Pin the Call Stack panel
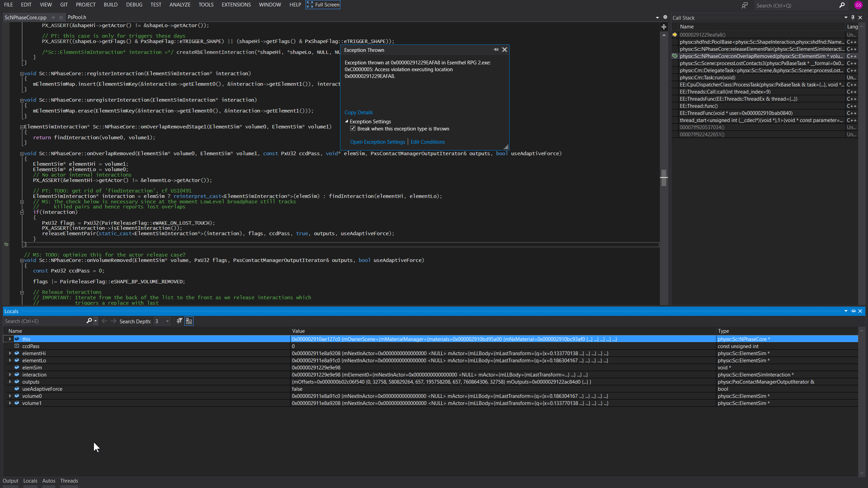 click(x=853, y=18)
